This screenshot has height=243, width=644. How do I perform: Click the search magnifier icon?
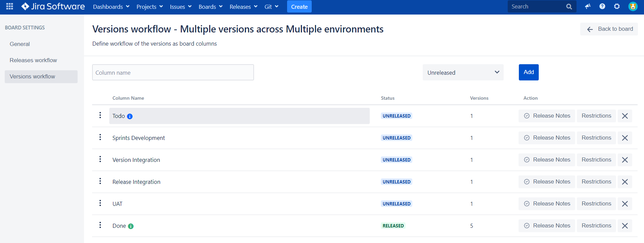click(569, 6)
